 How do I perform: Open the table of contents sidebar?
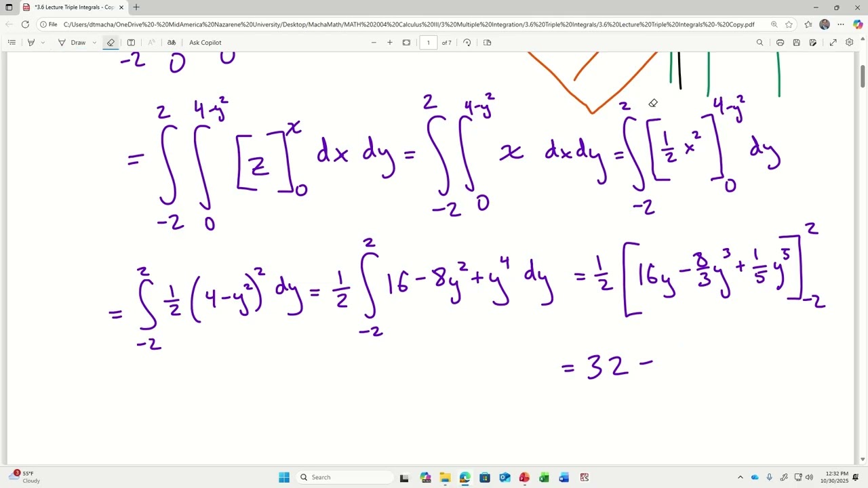click(x=12, y=42)
